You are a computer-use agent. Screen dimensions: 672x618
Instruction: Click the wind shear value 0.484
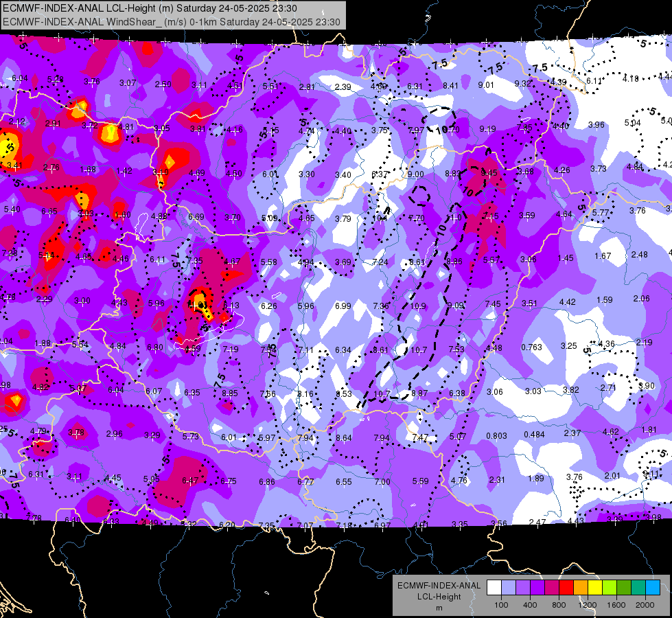pos(534,435)
